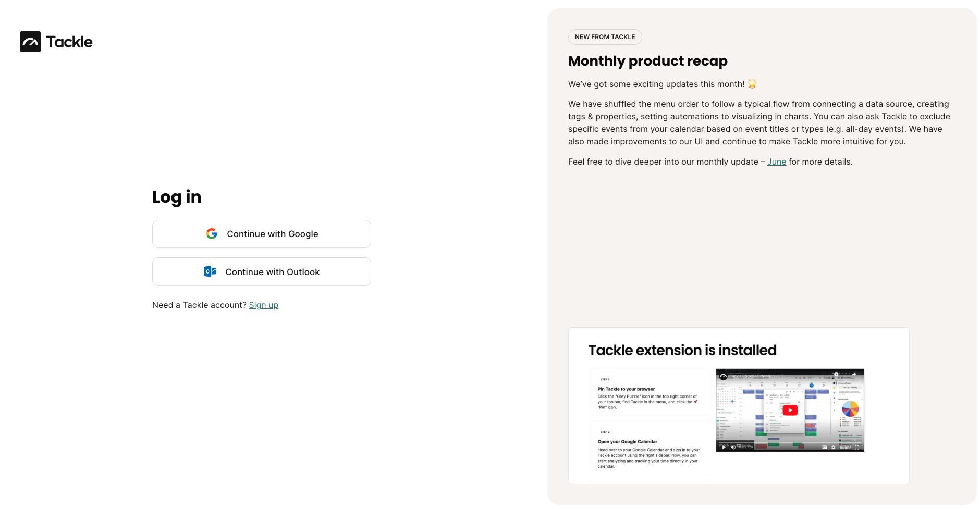Click the Tackle logo in the top left
Screen dimensions: 980x509
coord(56,42)
